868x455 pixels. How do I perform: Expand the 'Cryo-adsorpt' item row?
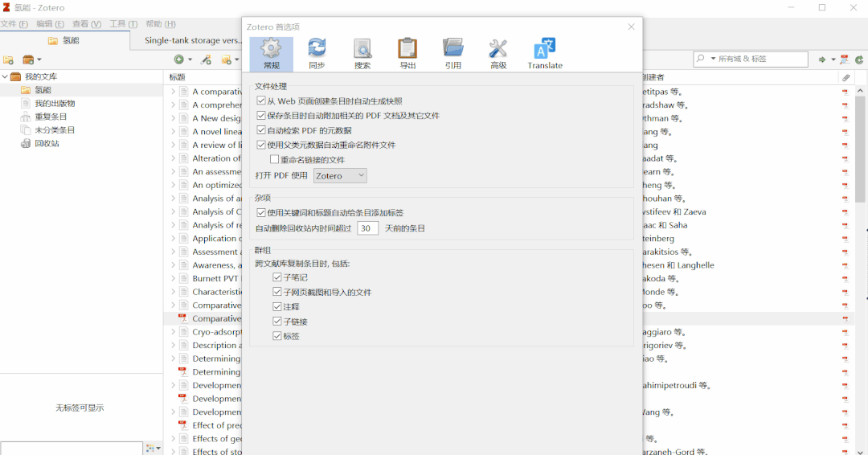point(173,332)
